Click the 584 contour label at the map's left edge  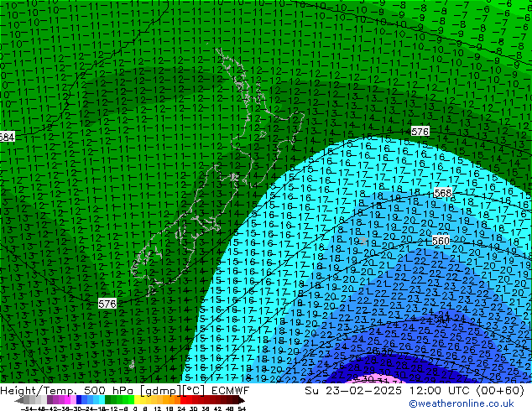pos(7,137)
